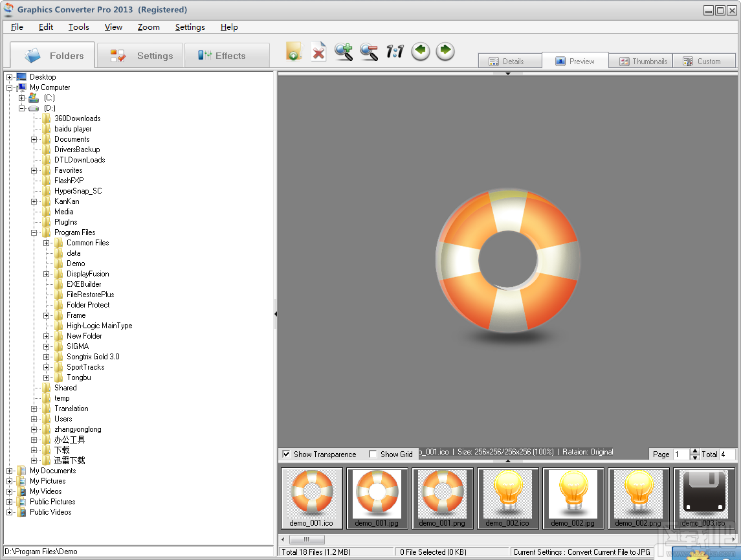This screenshot has width=741, height=560.
Task: Expand the Desktop tree node
Action: click(x=10, y=77)
